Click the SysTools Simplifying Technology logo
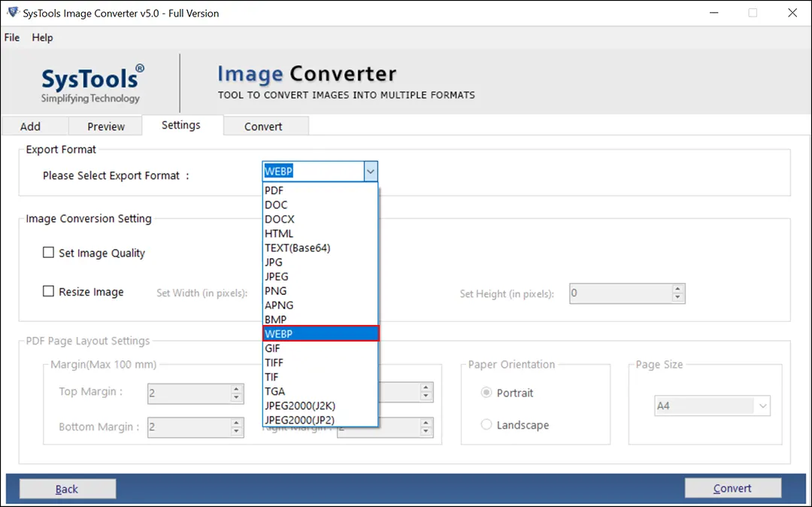812x507 pixels. [92, 84]
